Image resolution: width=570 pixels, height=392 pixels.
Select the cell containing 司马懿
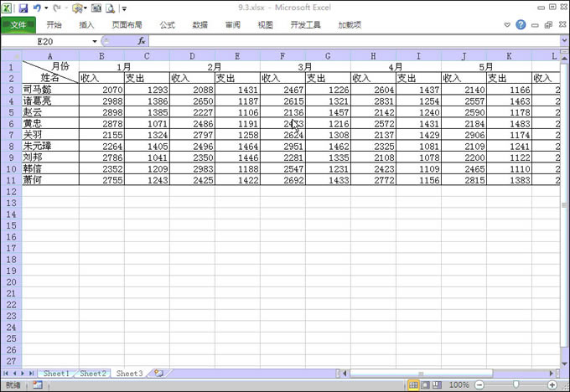pos(50,90)
